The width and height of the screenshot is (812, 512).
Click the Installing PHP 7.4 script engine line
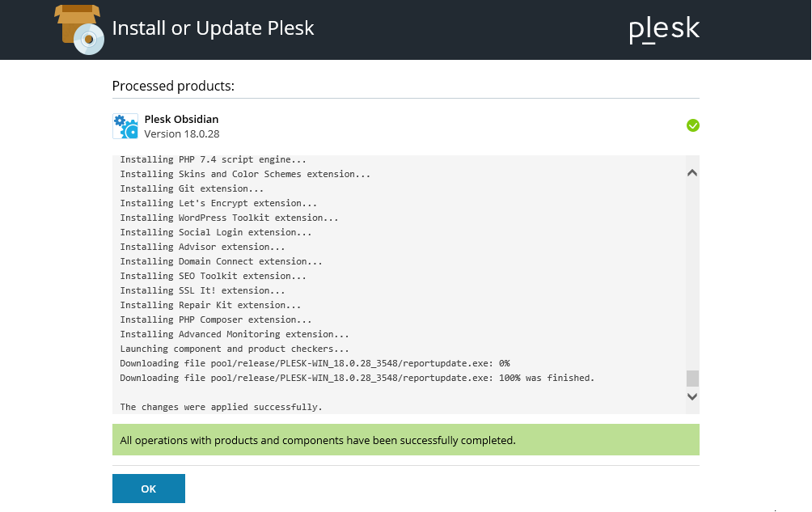coord(213,159)
